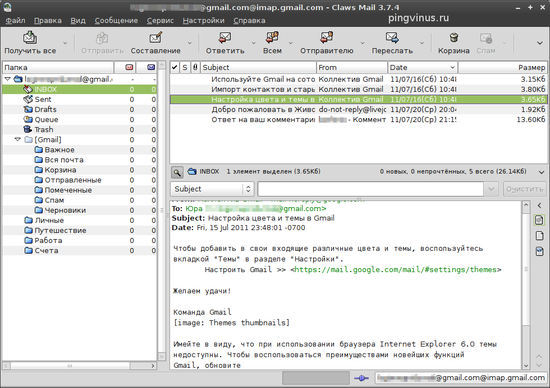Viewport: 550px width, 388px height.
Task: Click the Очистить clear search button
Action: point(525,189)
